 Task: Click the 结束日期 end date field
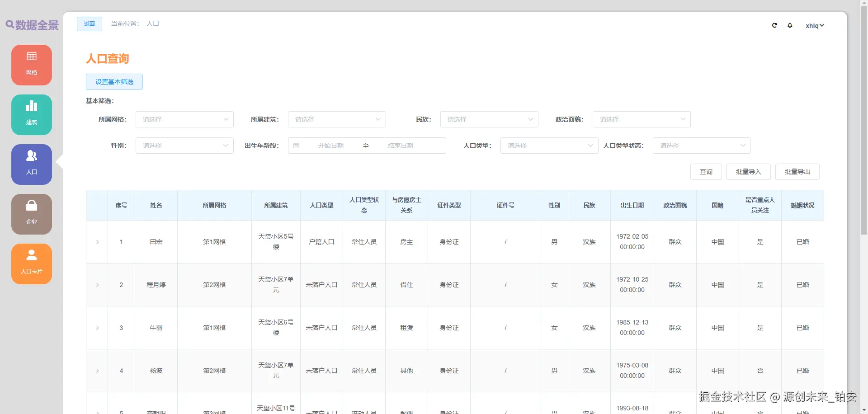point(401,146)
